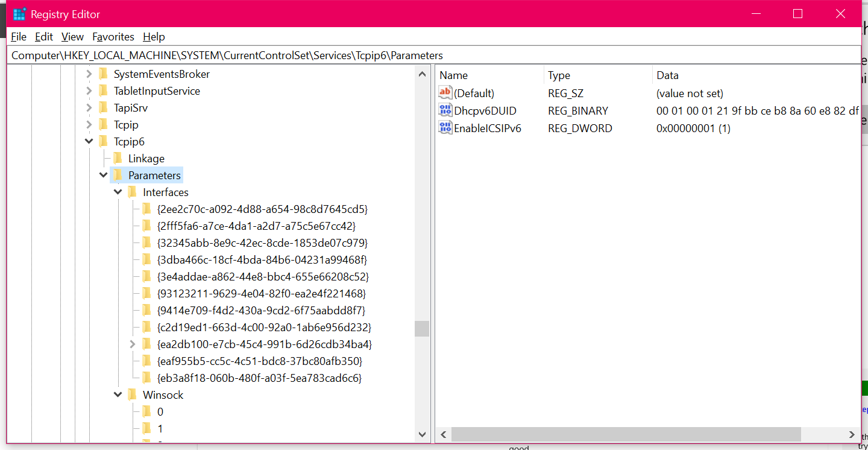Click the Linkage folder icon

[118, 159]
